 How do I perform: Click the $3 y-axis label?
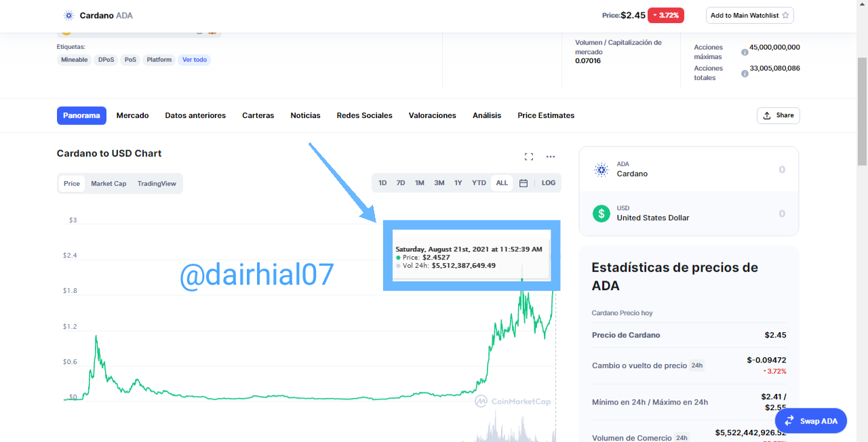(x=73, y=220)
